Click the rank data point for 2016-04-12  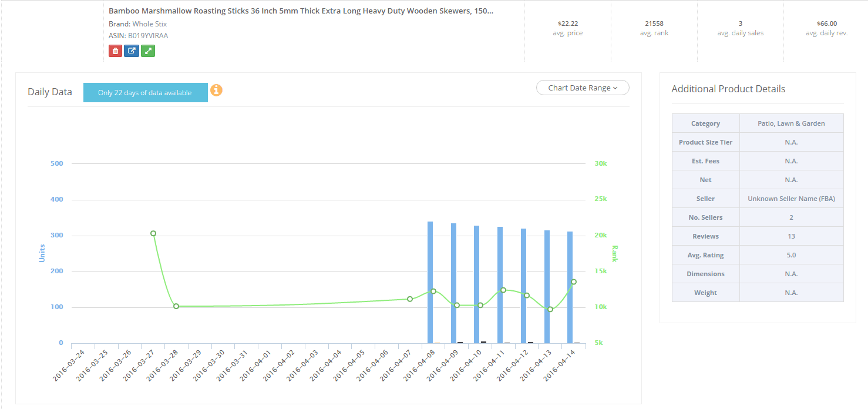527,295
